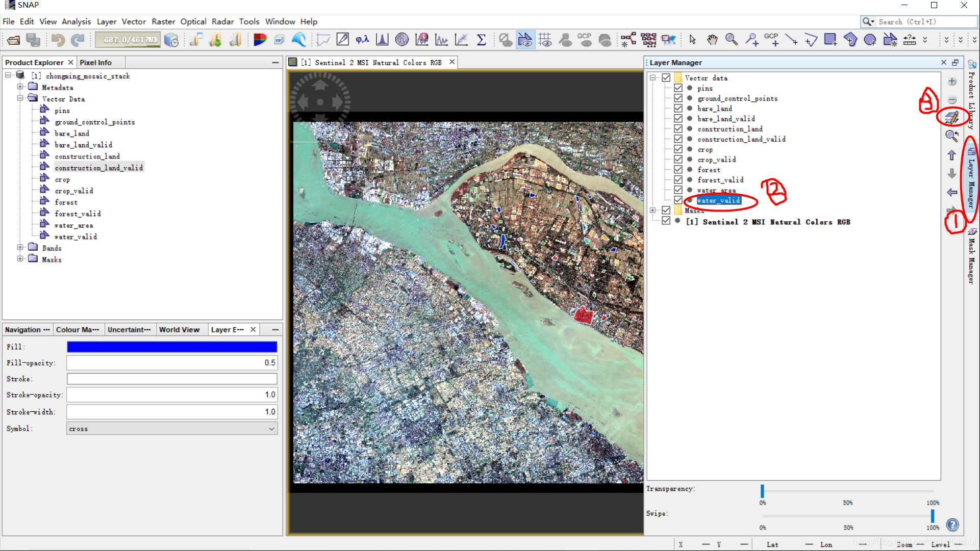Open the Raster menu
The width and height of the screenshot is (980, 551).
point(163,21)
